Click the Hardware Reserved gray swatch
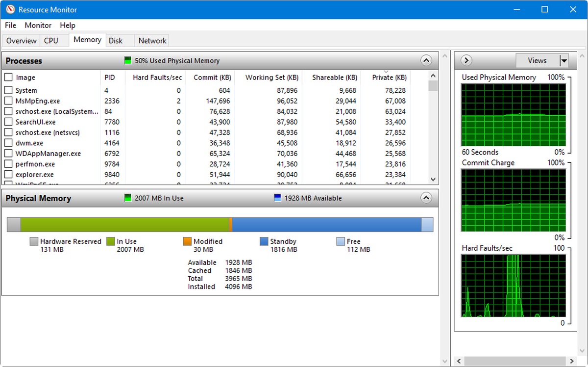 coord(34,241)
